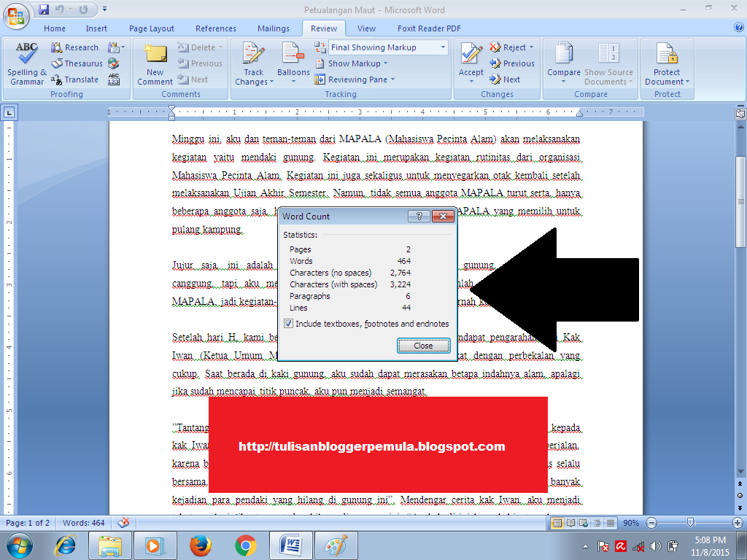Switch to the Insert tab
The width and height of the screenshot is (747, 560).
tap(96, 28)
